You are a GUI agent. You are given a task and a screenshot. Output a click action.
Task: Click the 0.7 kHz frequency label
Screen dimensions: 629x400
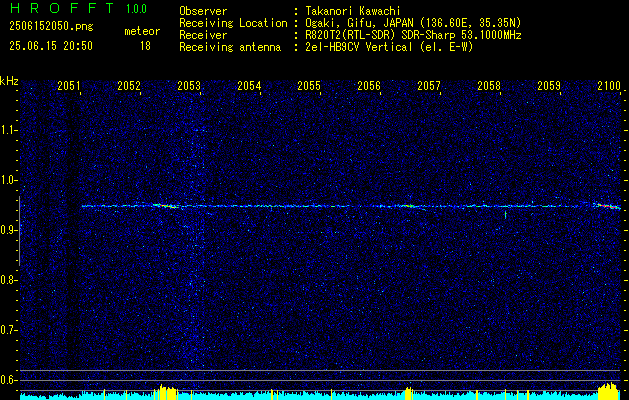click(8, 330)
